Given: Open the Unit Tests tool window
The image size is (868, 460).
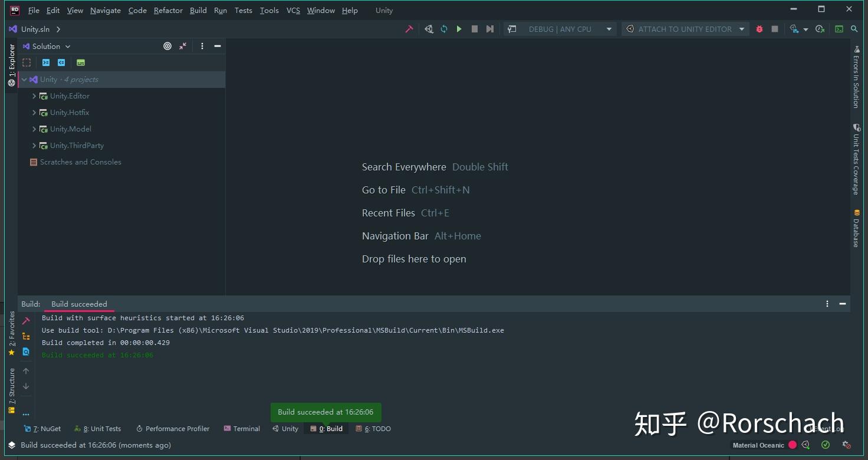Looking at the screenshot, I should [98, 429].
